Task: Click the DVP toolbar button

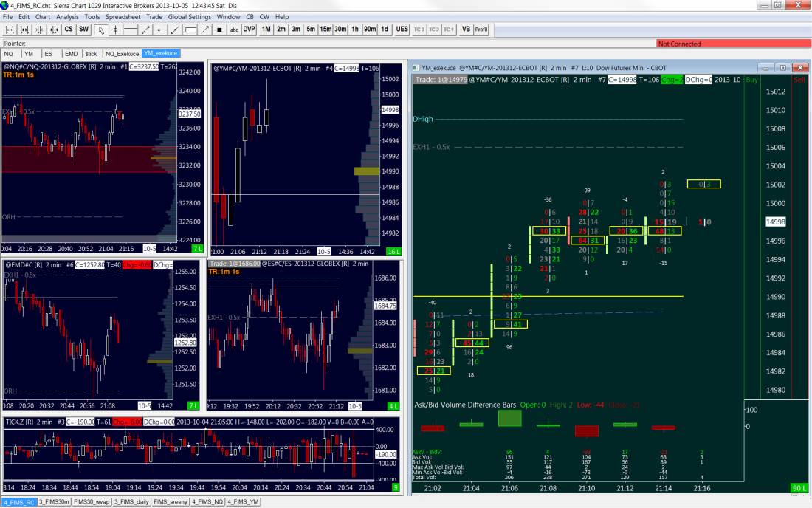Action: tap(249, 30)
